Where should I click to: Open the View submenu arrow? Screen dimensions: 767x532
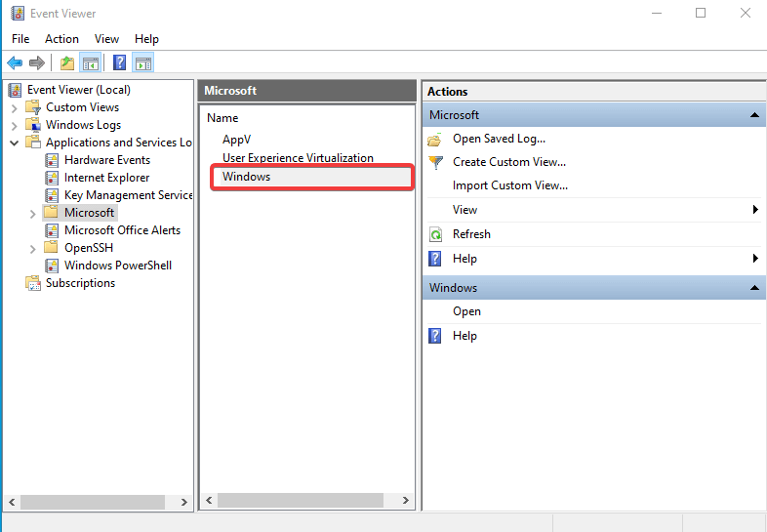[755, 210]
